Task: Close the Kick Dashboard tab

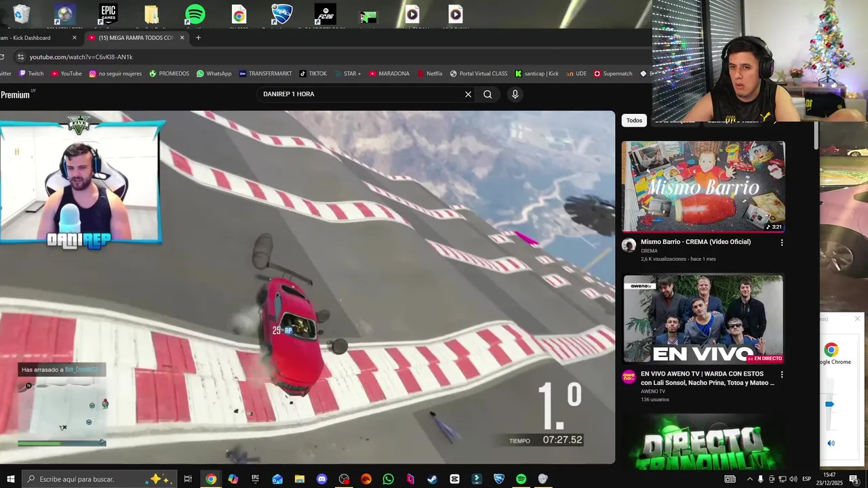Action: click(75, 38)
